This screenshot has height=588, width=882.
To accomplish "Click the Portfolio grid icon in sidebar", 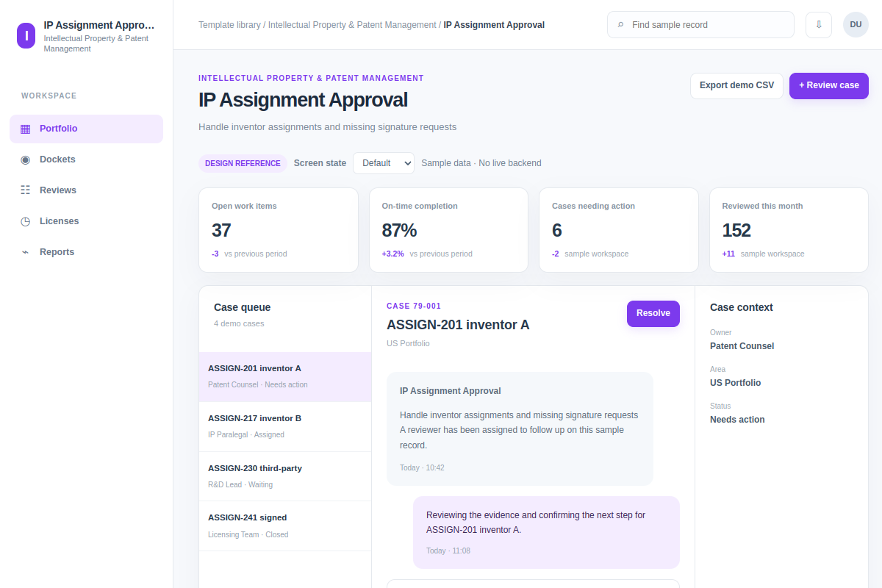I will point(26,129).
